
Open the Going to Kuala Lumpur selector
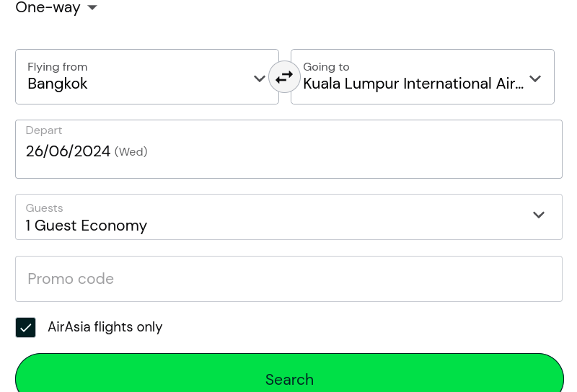(423, 77)
